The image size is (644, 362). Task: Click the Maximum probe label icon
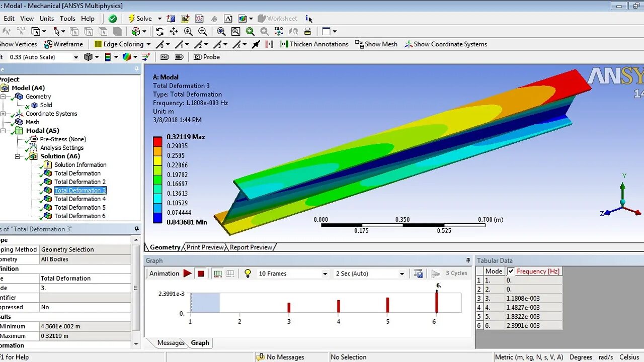165,57
